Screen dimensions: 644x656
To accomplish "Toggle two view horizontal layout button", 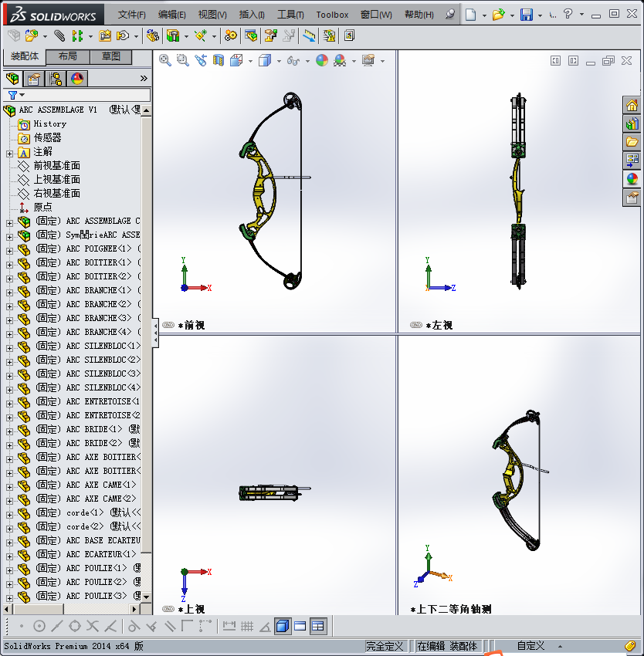I will tap(300, 626).
